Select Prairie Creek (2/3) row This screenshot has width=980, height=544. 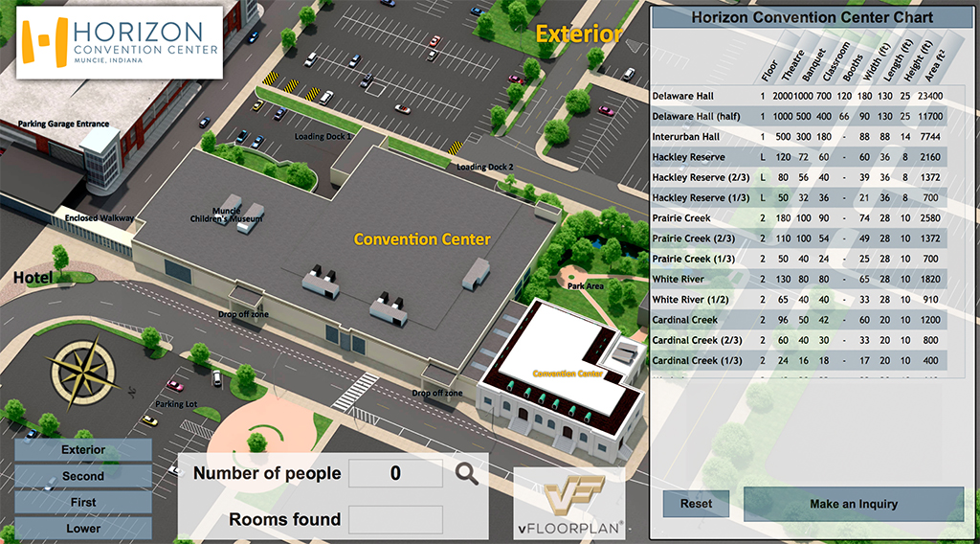(x=799, y=238)
